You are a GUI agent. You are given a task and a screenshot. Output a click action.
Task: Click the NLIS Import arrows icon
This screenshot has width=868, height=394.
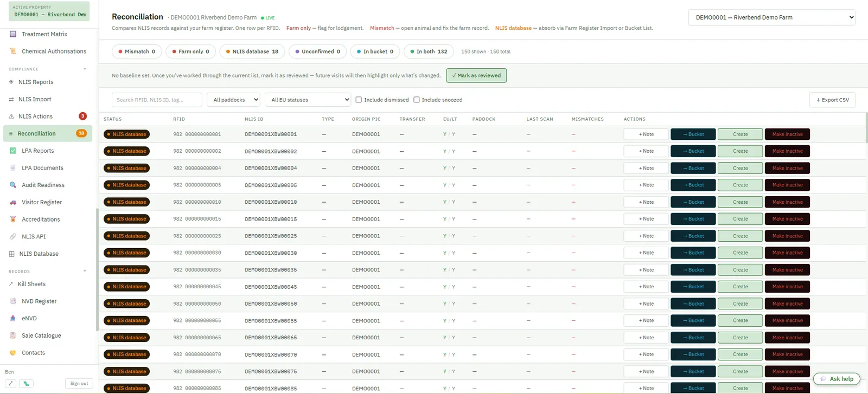11,99
